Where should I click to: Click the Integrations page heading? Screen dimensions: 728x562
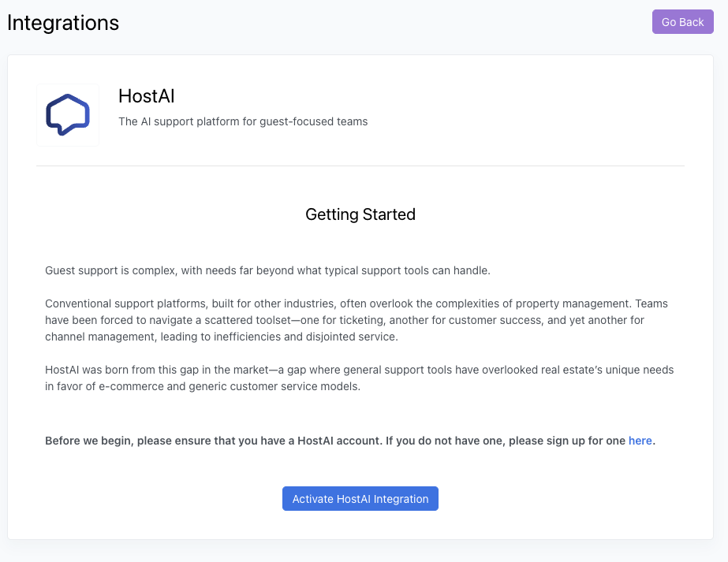[x=63, y=23]
